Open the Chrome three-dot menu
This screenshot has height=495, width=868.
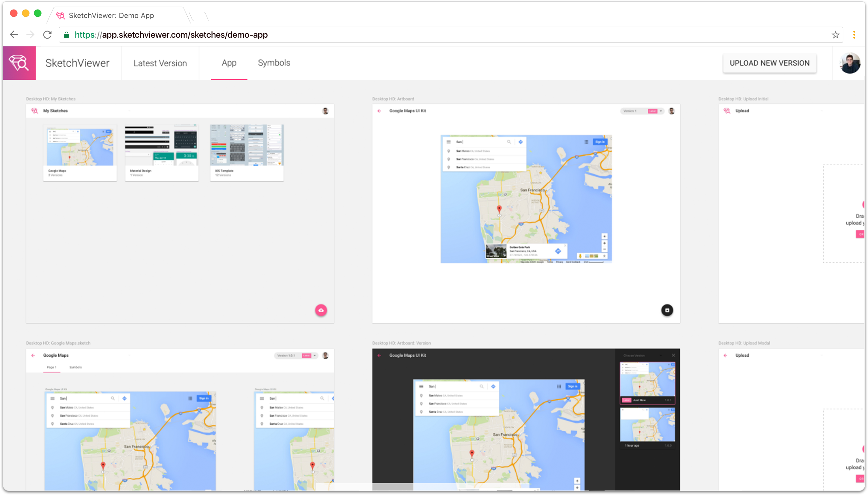(854, 35)
